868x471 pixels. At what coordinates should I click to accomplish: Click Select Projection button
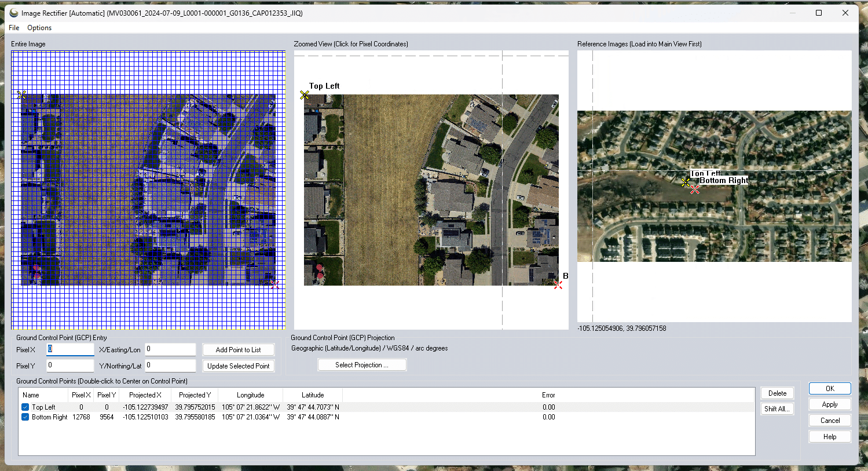[x=362, y=365]
